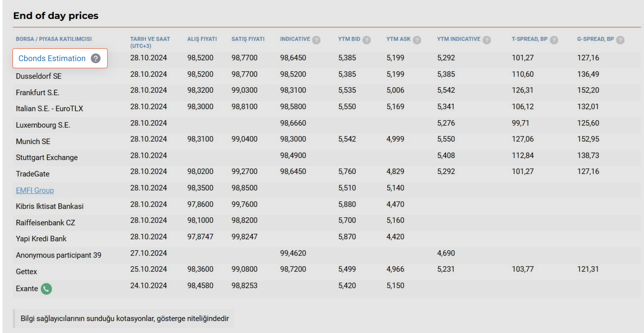The width and height of the screenshot is (644, 333).
Task: Click help icon next to YTM ASK
Action: (x=417, y=40)
